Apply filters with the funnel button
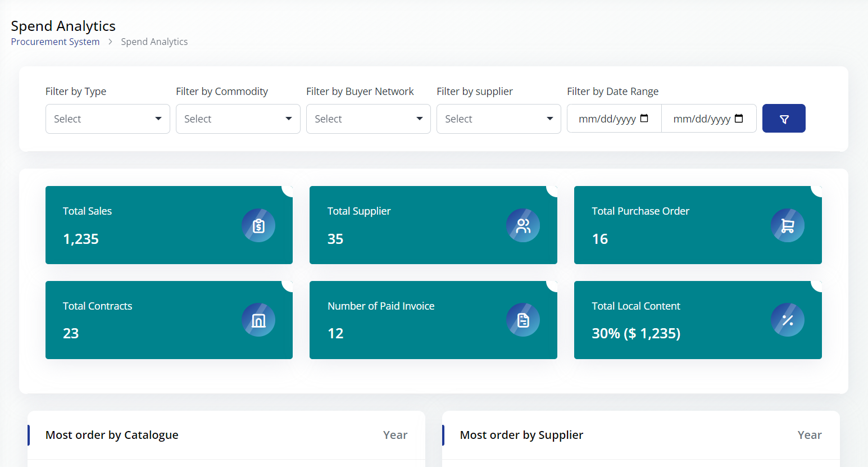Screen dimensions: 868x467 point(783,119)
